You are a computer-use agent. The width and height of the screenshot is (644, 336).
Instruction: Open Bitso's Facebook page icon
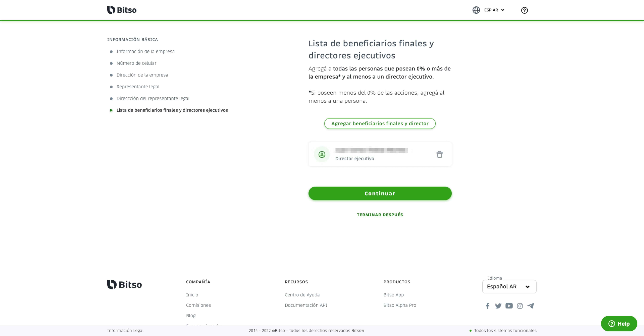coord(488,306)
